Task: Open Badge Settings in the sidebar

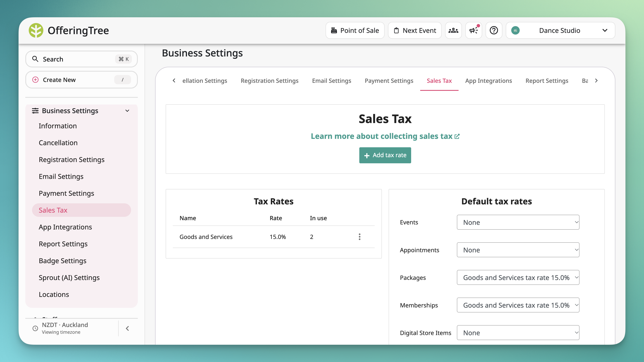Action: [x=63, y=261]
